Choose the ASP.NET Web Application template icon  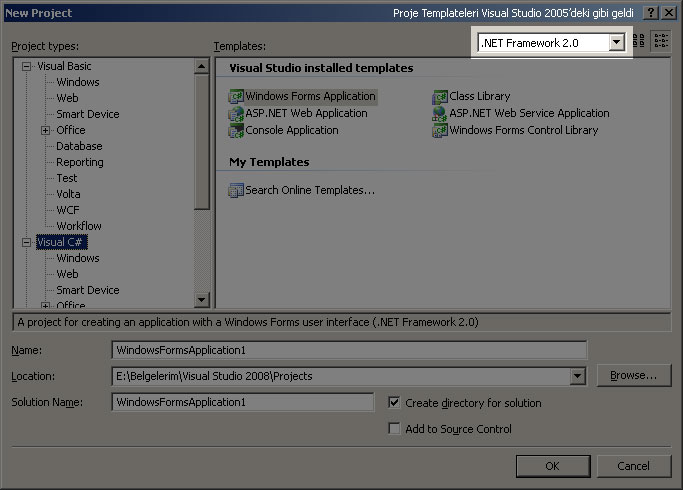click(237, 114)
